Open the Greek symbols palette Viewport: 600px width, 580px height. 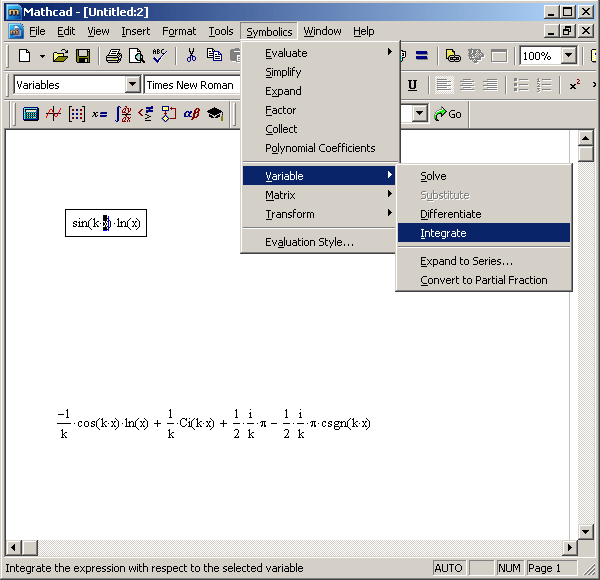(x=192, y=114)
